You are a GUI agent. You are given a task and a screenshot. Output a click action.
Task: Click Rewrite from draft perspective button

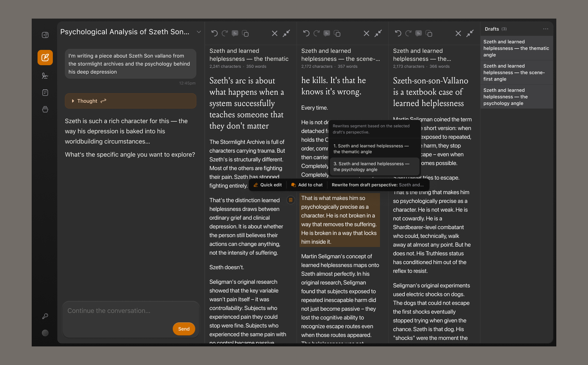pyautogui.click(x=378, y=185)
